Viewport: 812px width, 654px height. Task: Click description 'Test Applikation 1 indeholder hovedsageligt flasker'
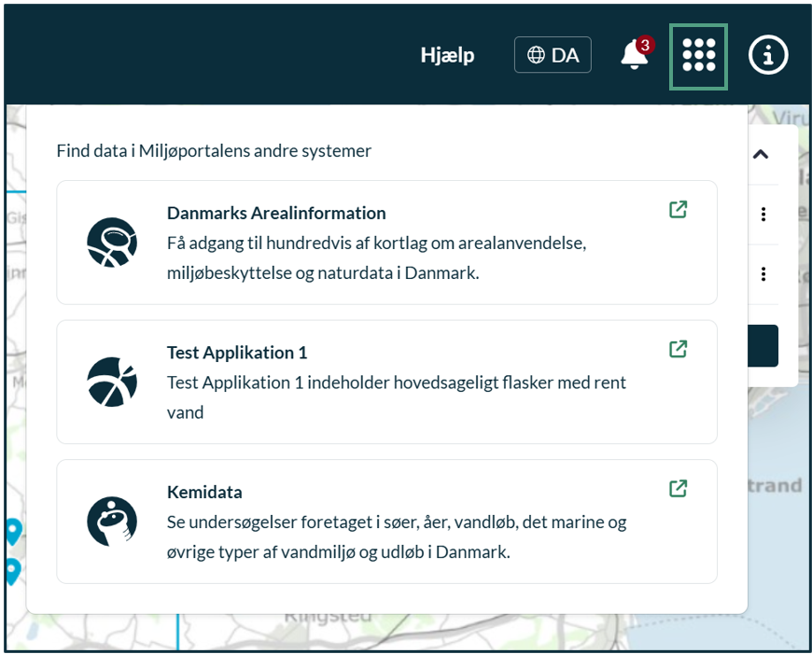(396, 397)
